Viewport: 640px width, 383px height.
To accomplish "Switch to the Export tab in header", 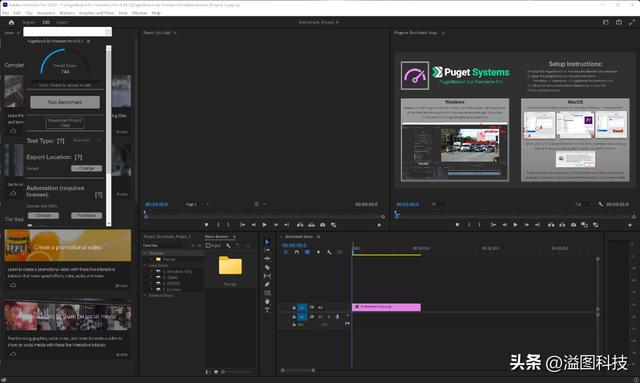I will point(62,22).
